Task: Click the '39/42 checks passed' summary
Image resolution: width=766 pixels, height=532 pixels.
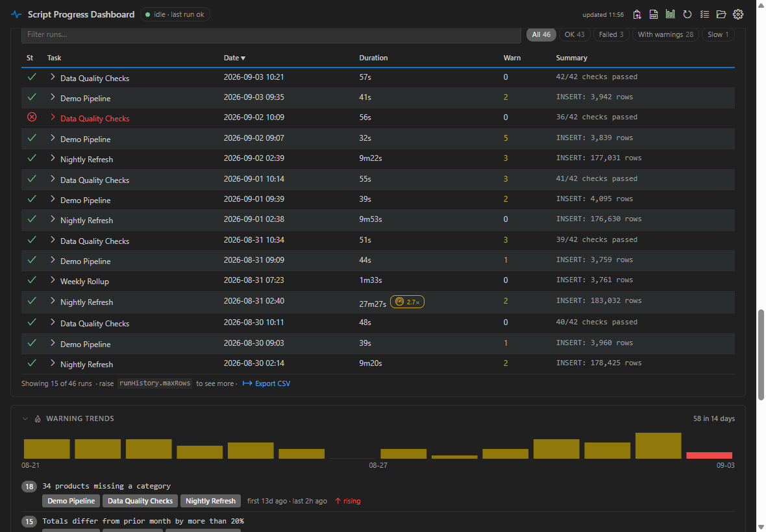Action: pos(597,239)
